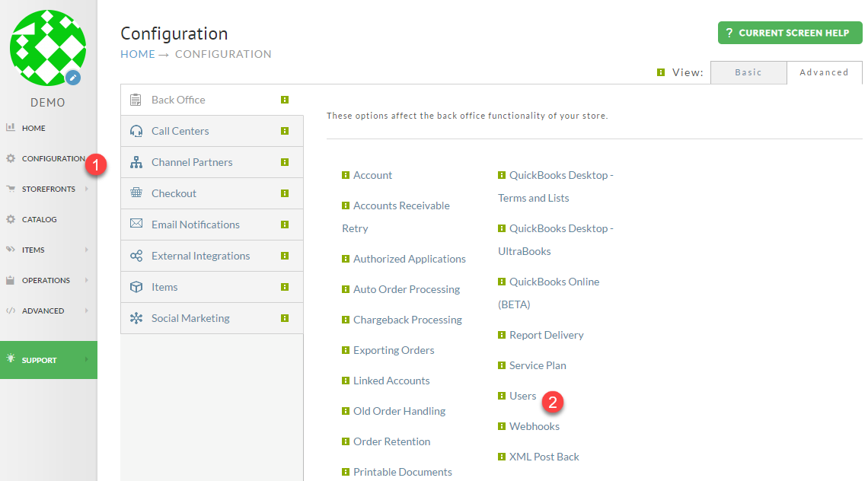Select Back Office section
Screen dimensions: 868x481
[x=212, y=100]
